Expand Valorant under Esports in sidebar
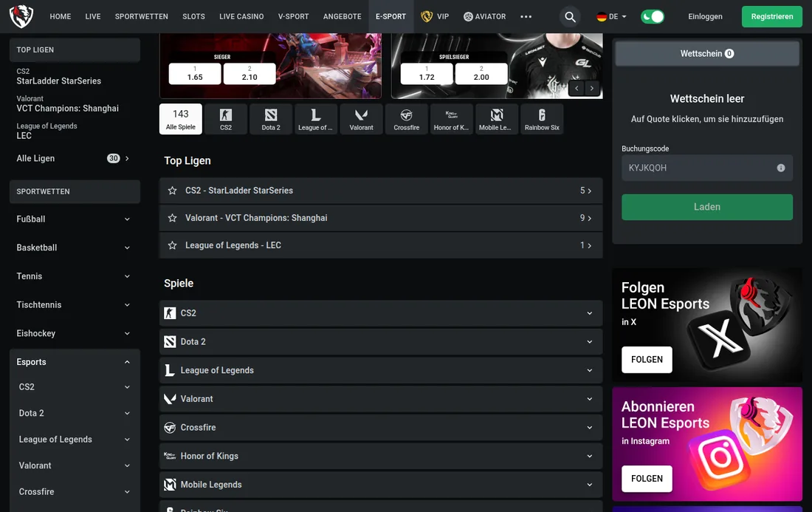Screen dimensions: 812x512 pos(75,465)
